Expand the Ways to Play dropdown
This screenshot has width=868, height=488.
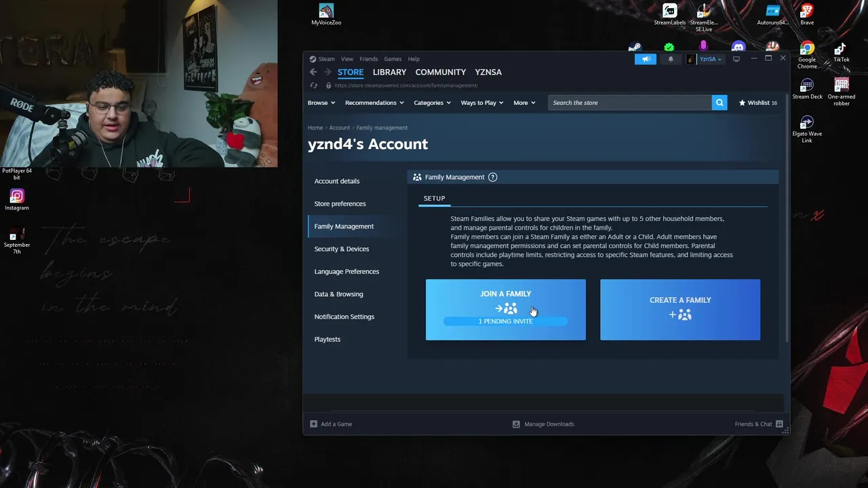pyautogui.click(x=482, y=102)
